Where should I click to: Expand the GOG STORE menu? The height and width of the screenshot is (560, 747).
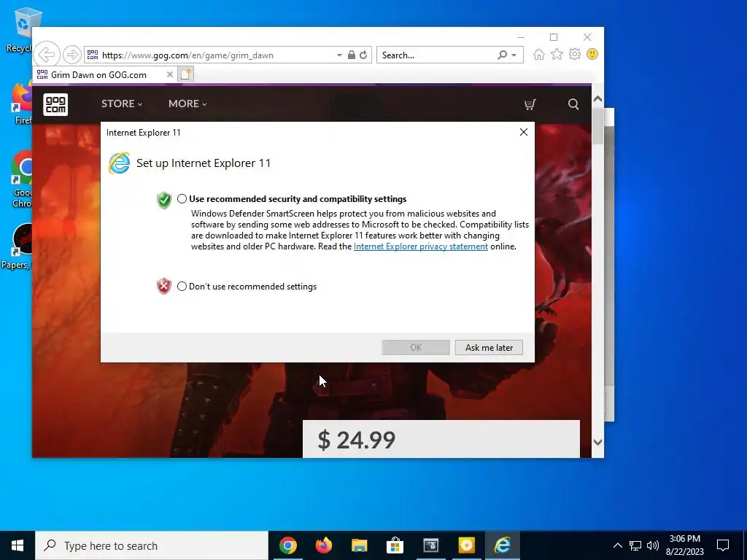click(x=122, y=104)
